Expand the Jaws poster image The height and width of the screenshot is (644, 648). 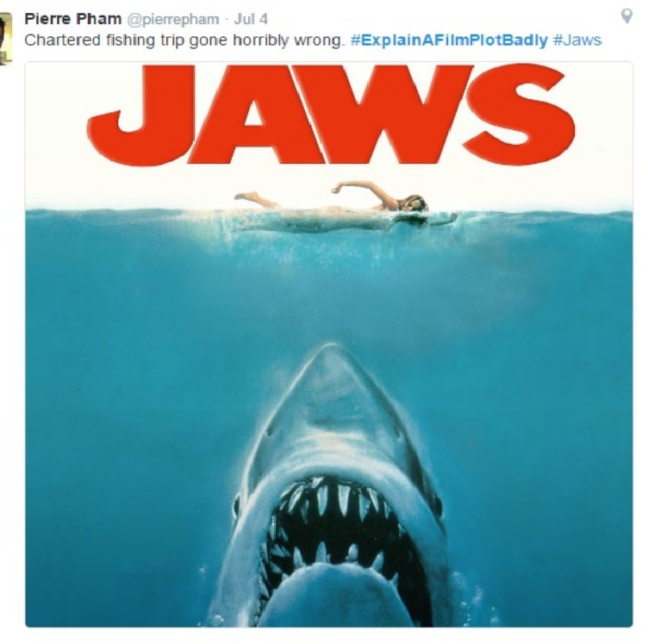coord(329,344)
